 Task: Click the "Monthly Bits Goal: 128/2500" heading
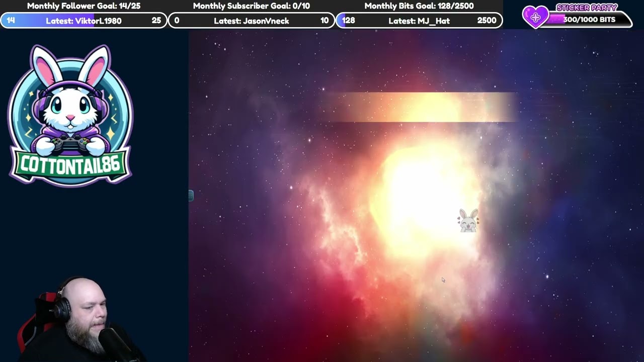coord(419,6)
